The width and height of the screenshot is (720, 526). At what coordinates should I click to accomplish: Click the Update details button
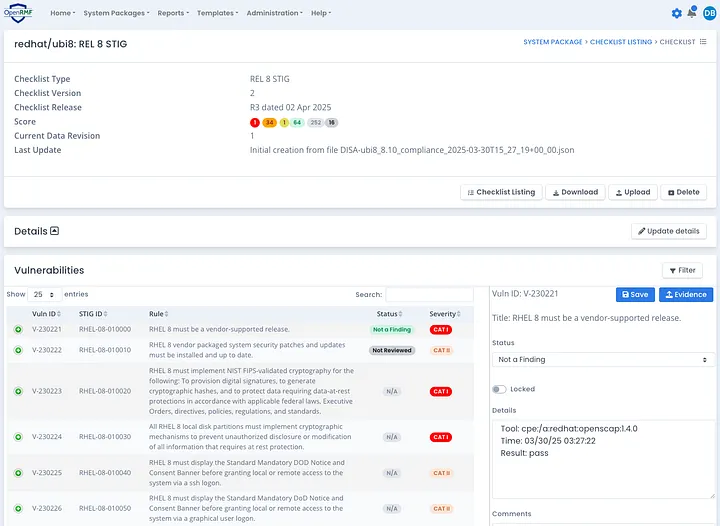(669, 231)
